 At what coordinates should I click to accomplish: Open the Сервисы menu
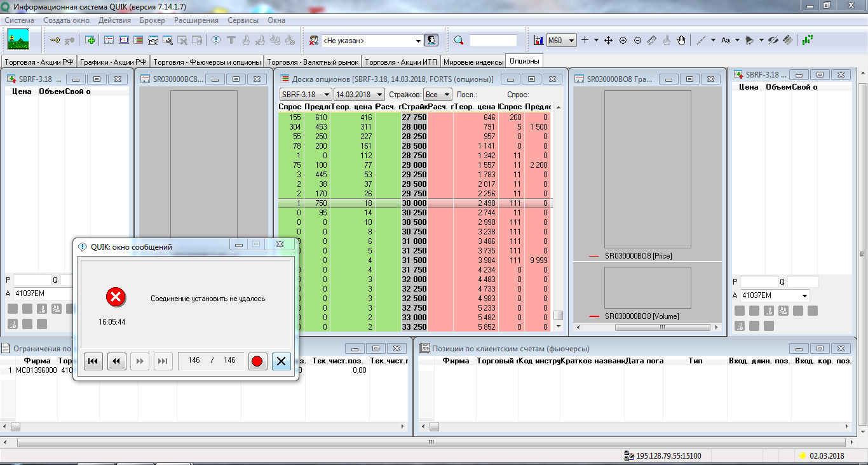[x=243, y=20]
